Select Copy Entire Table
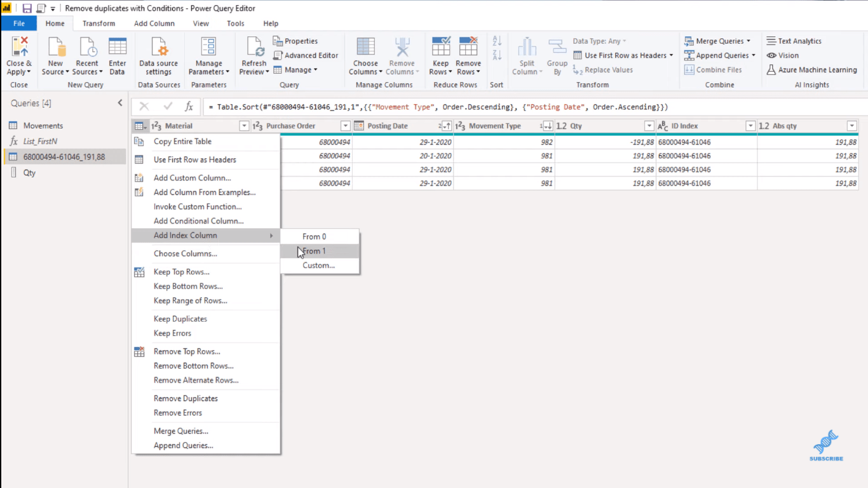Image resolution: width=868 pixels, height=488 pixels. [206, 142]
